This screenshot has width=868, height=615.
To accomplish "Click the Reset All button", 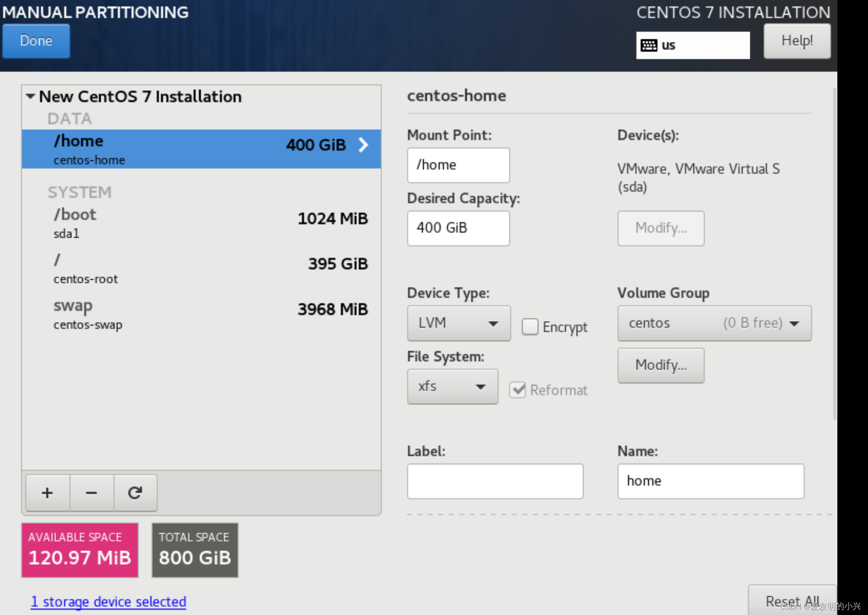I will click(792, 601).
